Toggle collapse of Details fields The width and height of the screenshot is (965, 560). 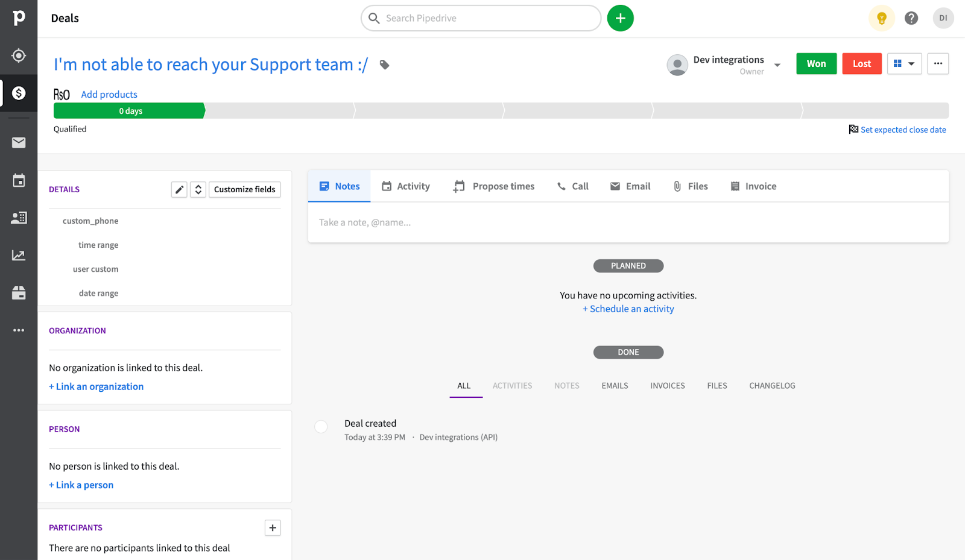pos(198,189)
